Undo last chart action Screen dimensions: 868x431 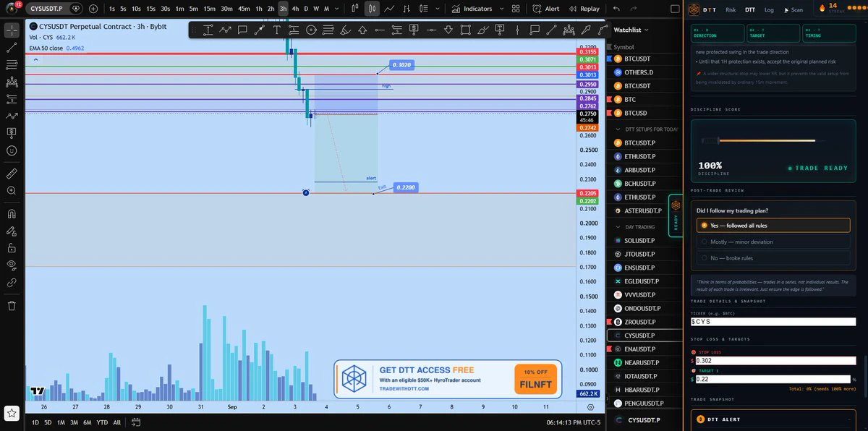tap(616, 9)
